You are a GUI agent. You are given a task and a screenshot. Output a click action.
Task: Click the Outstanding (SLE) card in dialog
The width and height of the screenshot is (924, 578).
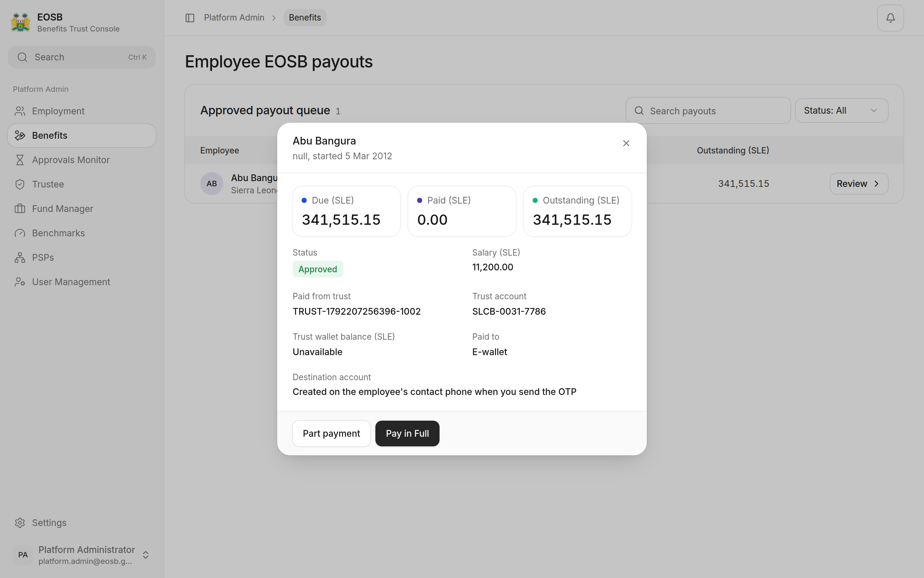coord(577,211)
